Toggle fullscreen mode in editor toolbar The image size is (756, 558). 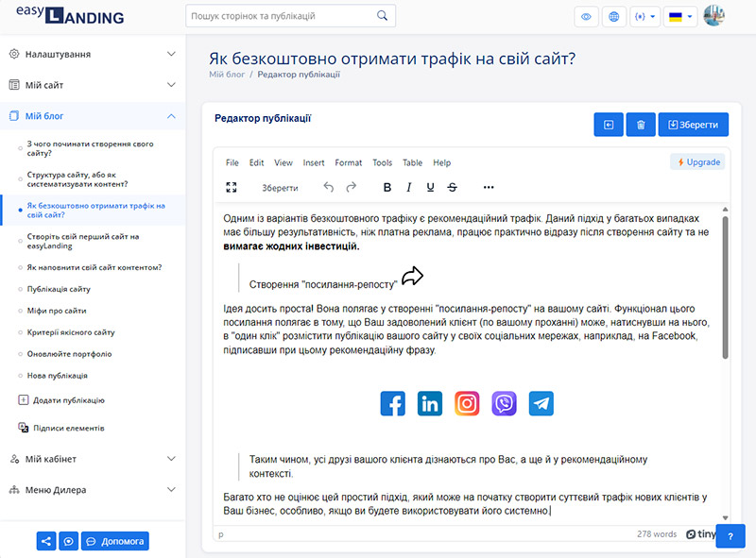(232, 187)
